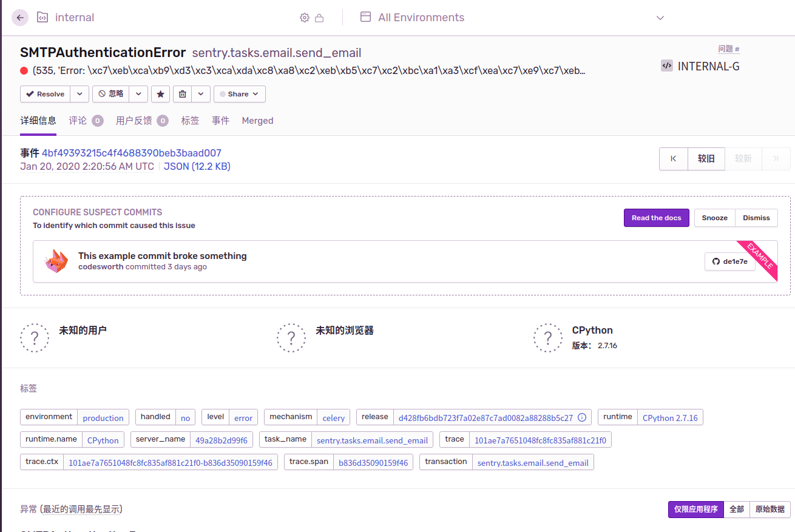Switch to the 标签 tab

pos(190,121)
